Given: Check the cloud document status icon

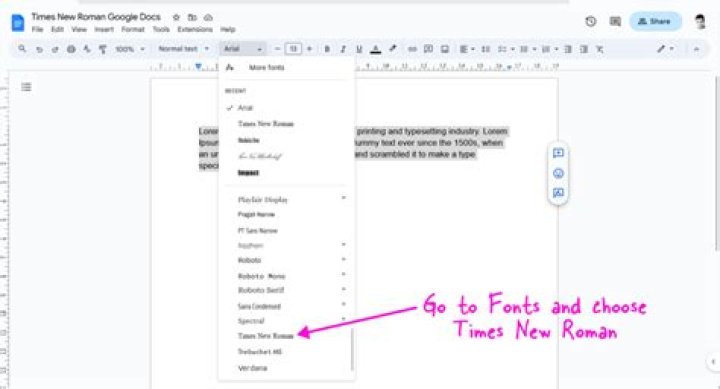Looking at the screenshot, I should [x=208, y=17].
